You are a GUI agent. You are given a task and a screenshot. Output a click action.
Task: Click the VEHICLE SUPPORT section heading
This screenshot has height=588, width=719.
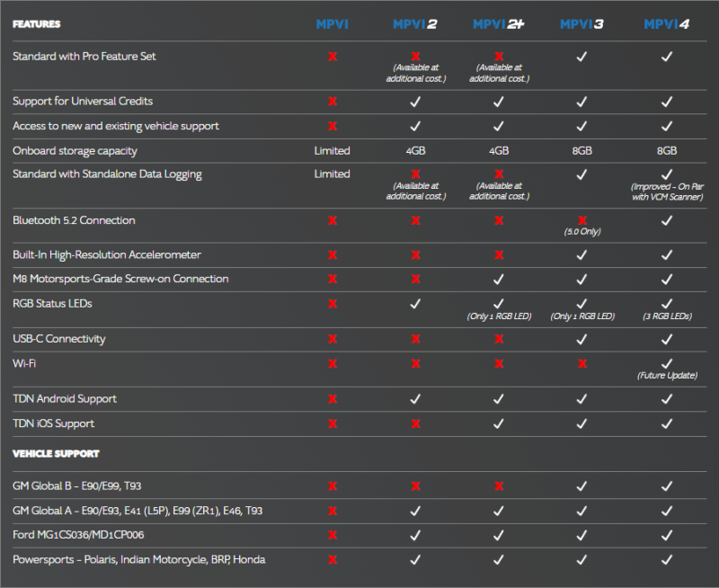point(56,453)
